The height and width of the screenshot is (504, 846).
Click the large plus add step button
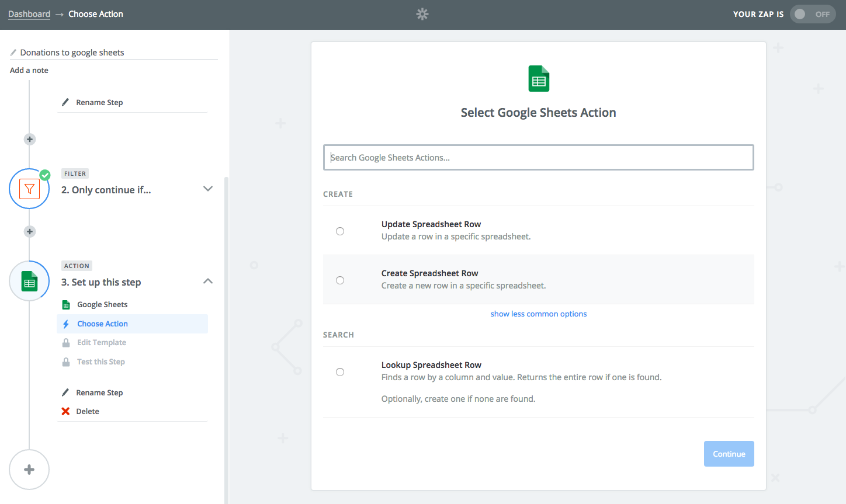click(29, 470)
